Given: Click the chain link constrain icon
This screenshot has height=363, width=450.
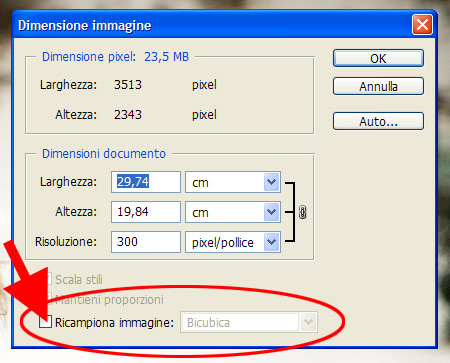Looking at the screenshot, I should pyautogui.click(x=303, y=212).
